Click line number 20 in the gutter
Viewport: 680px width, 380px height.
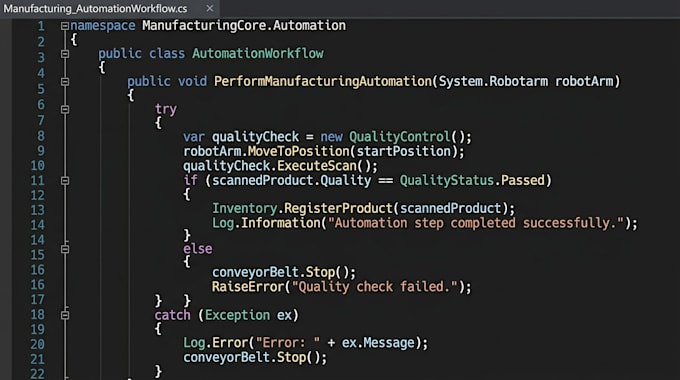[37, 344]
